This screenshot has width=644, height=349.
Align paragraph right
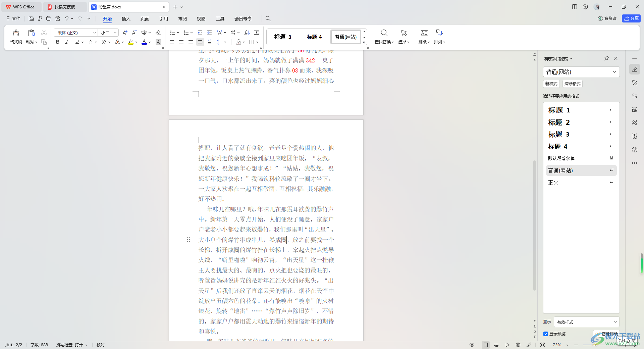(x=191, y=42)
